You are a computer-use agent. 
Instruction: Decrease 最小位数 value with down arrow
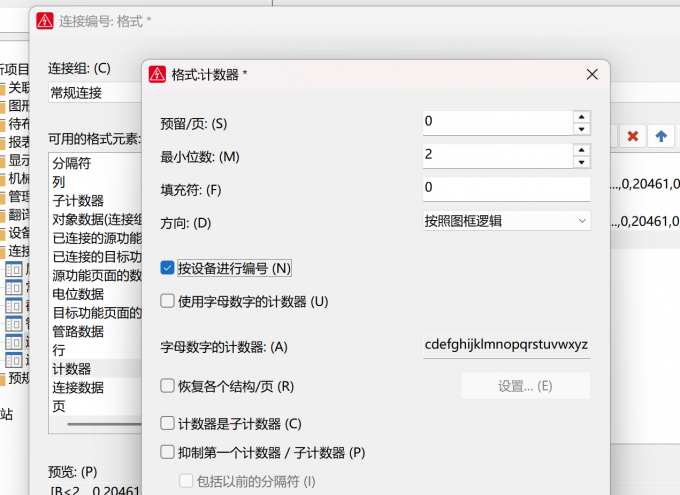582,162
